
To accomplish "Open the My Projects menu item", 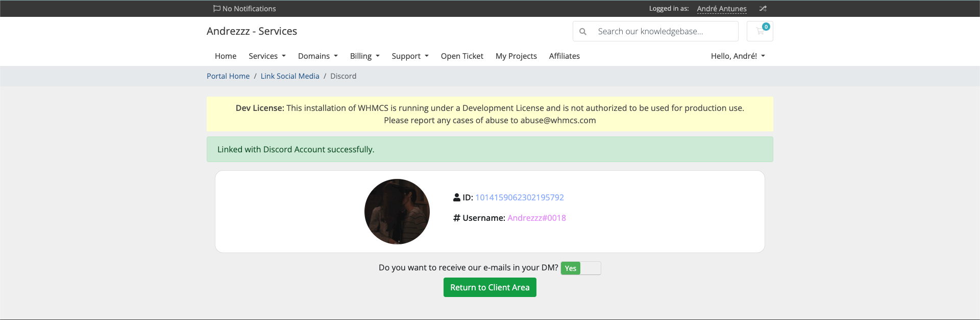I will pos(516,56).
